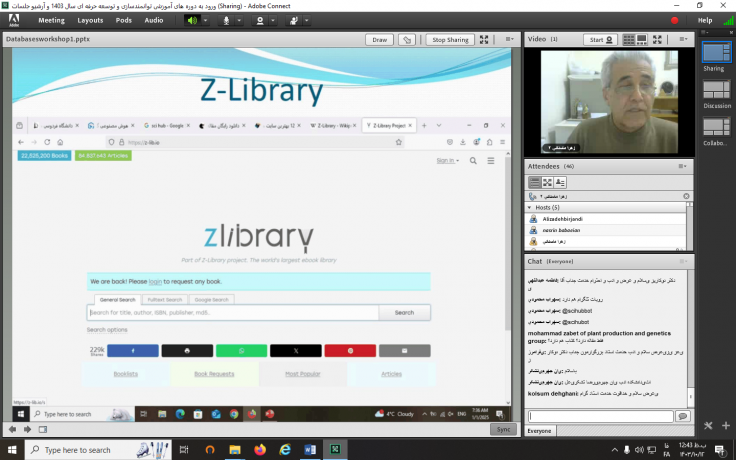Viewport: 736px width, 460px height.
Task: Click the Facebook share button
Action: (133, 351)
